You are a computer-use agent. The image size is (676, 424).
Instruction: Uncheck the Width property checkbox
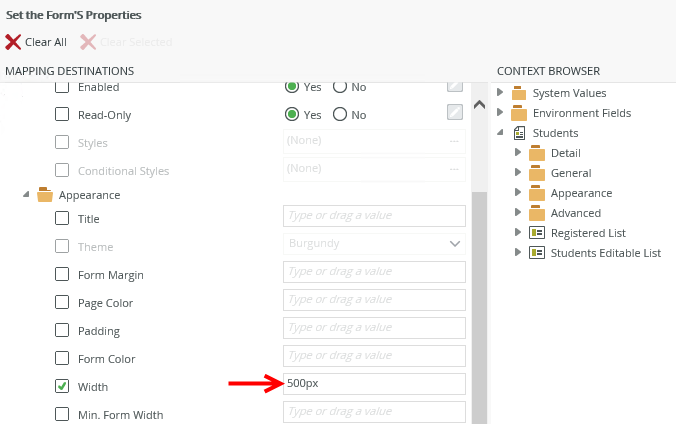pos(62,386)
